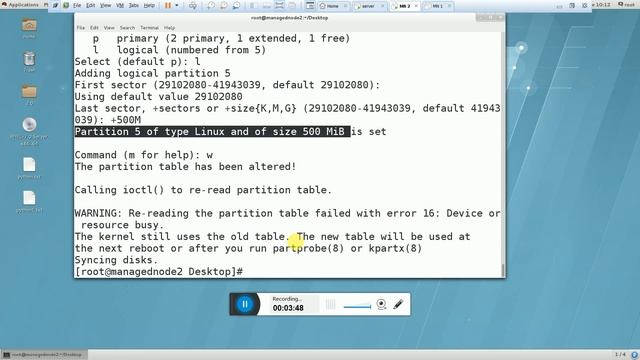Open the plain folder icon below Trash

(29, 92)
